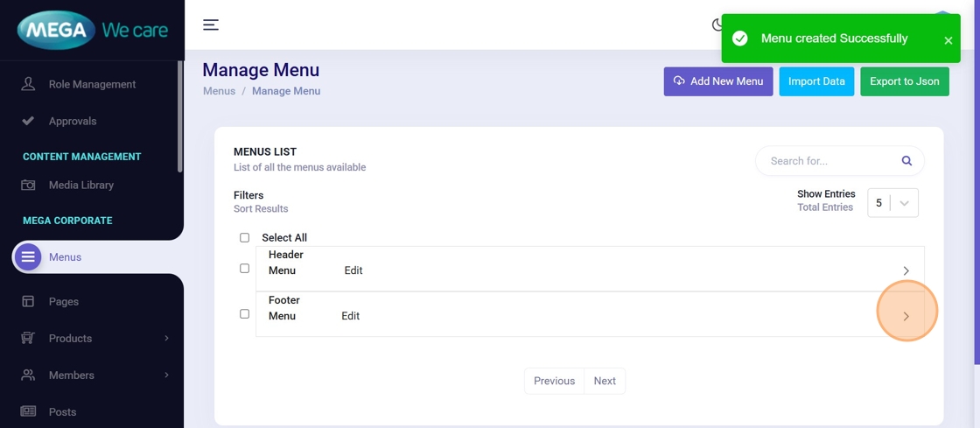The image size is (980, 428).
Task: Click the Pages layout icon in the sidebar
Action: pos(28,301)
